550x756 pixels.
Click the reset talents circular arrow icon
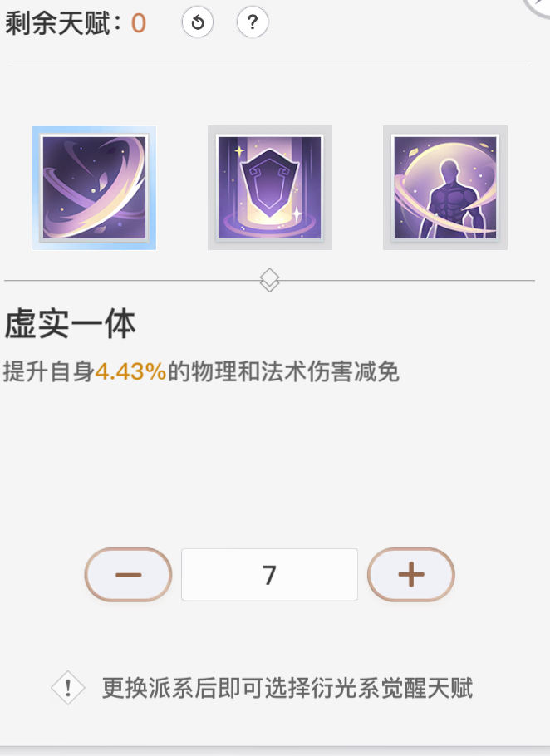pyautogui.click(x=198, y=22)
